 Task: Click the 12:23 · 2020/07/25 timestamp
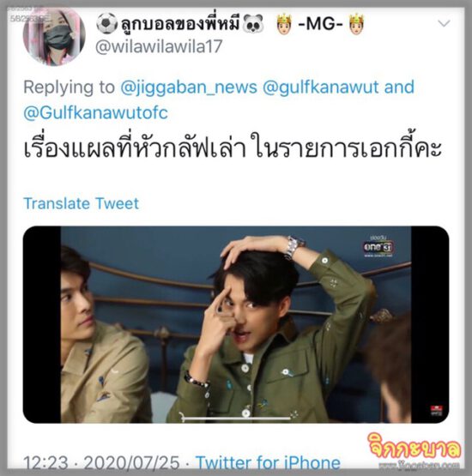[x=101, y=463]
